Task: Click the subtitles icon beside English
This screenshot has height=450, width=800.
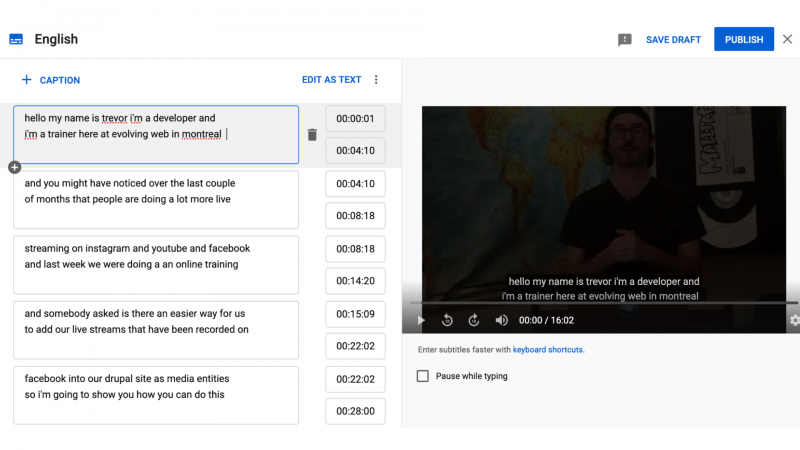Action: (16, 39)
